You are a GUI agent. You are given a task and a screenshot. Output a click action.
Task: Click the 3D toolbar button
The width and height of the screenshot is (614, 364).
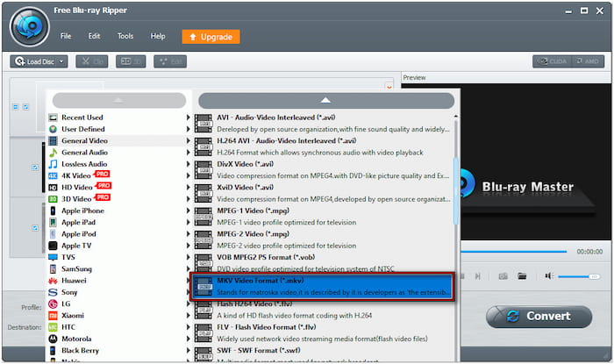pos(131,61)
